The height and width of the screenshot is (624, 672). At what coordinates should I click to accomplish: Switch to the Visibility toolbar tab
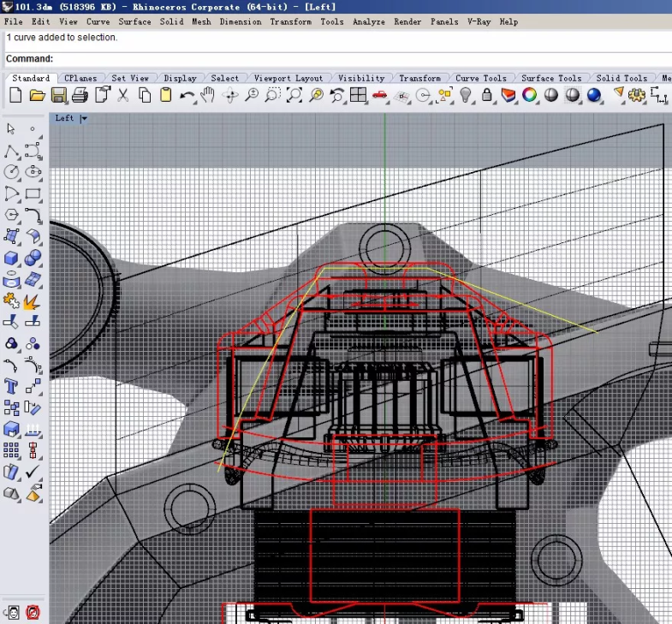[361, 78]
